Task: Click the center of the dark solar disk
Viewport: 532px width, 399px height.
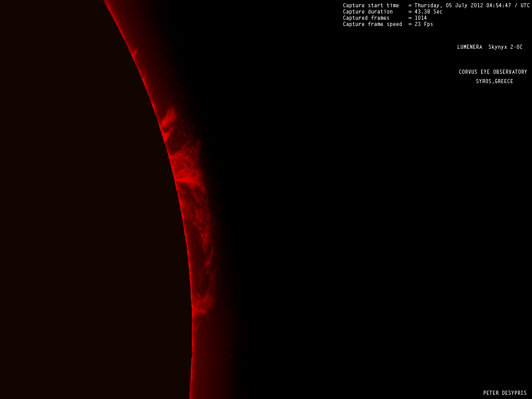Action: click(78, 208)
